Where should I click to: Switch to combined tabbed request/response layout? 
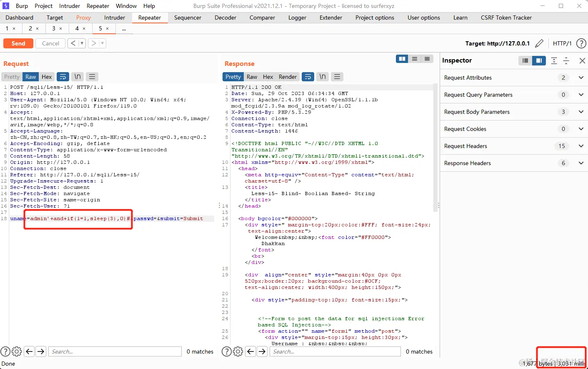(x=427, y=59)
